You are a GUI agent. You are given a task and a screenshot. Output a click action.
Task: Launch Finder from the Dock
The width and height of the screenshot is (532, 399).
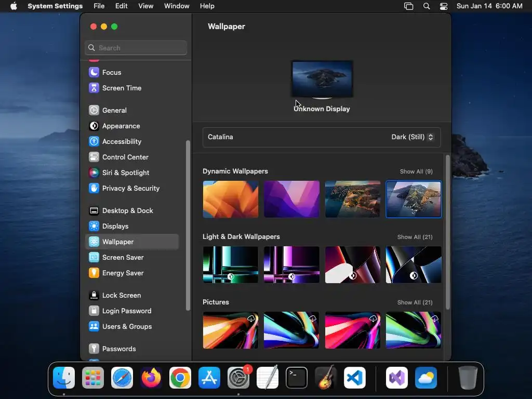point(64,378)
